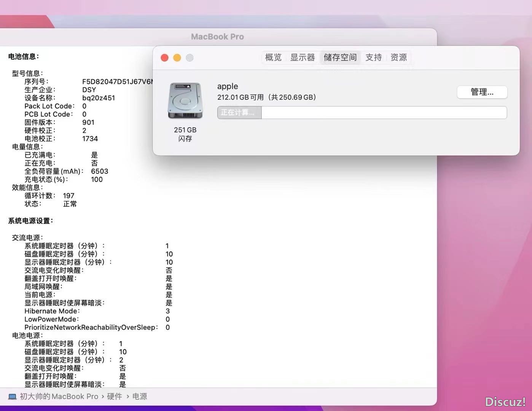This screenshot has height=411, width=532.
Task: Switch to the 显示器 tab
Action: (303, 57)
